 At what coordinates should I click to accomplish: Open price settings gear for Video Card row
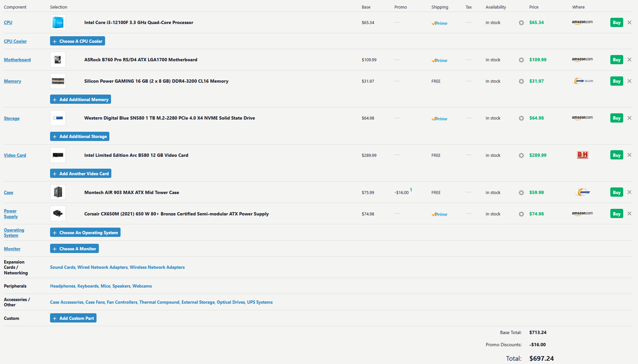coord(521,155)
